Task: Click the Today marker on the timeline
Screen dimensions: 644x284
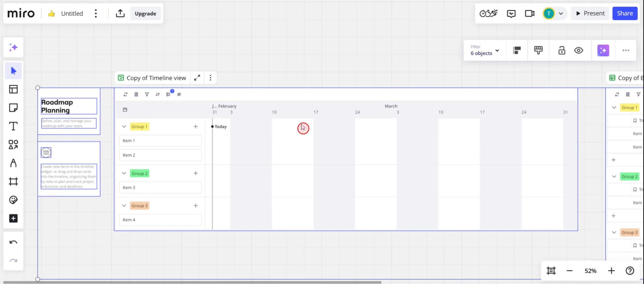Action: pyautogui.click(x=220, y=127)
